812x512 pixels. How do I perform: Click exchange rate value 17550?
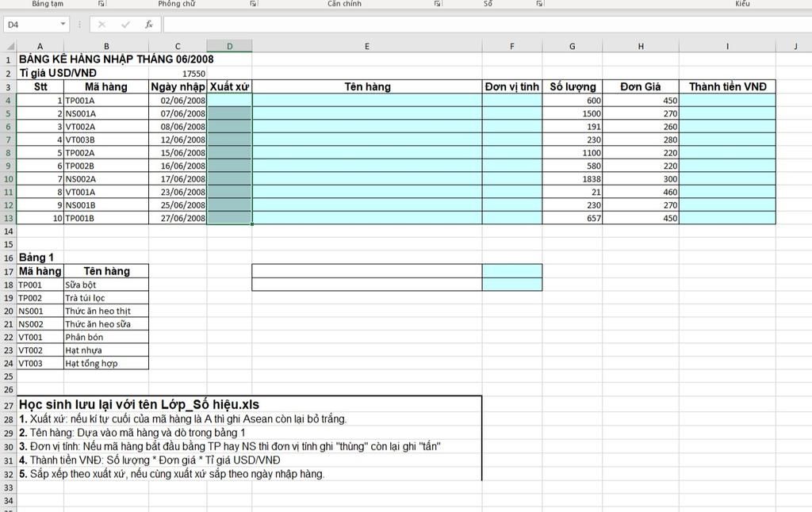[178, 74]
